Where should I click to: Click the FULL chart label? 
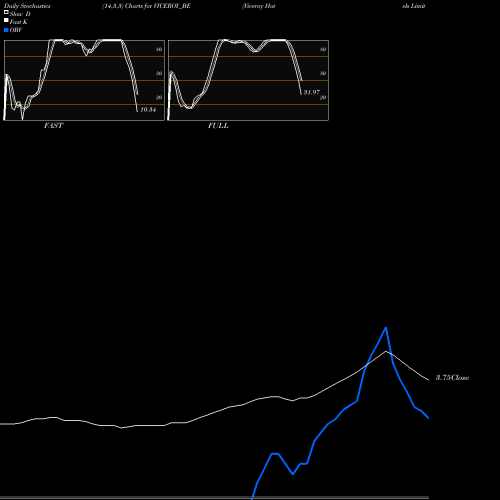pos(218,126)
